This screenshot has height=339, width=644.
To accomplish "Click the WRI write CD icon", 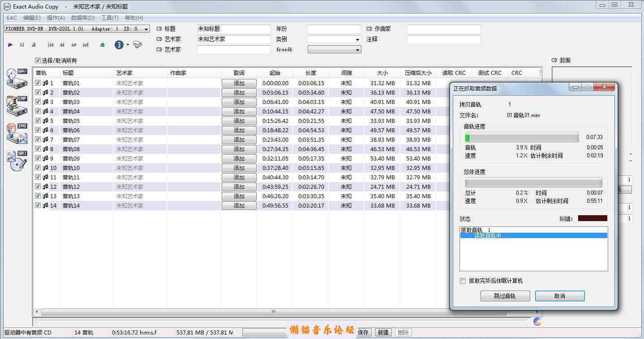I will 17,161.
